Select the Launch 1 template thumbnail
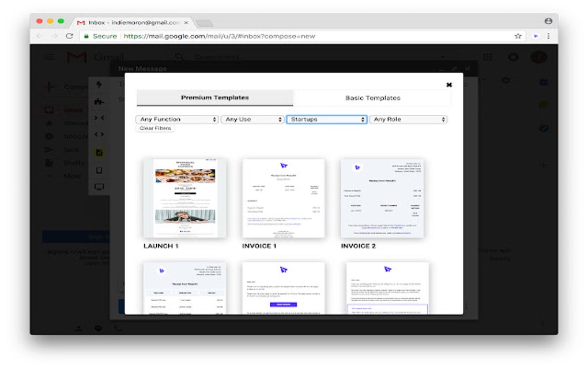588x368 pixels. click(x=184, y=198)
